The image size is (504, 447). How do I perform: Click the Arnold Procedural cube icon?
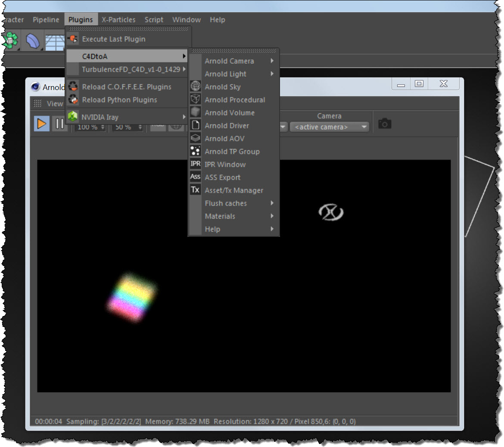(x=196, y=99)
